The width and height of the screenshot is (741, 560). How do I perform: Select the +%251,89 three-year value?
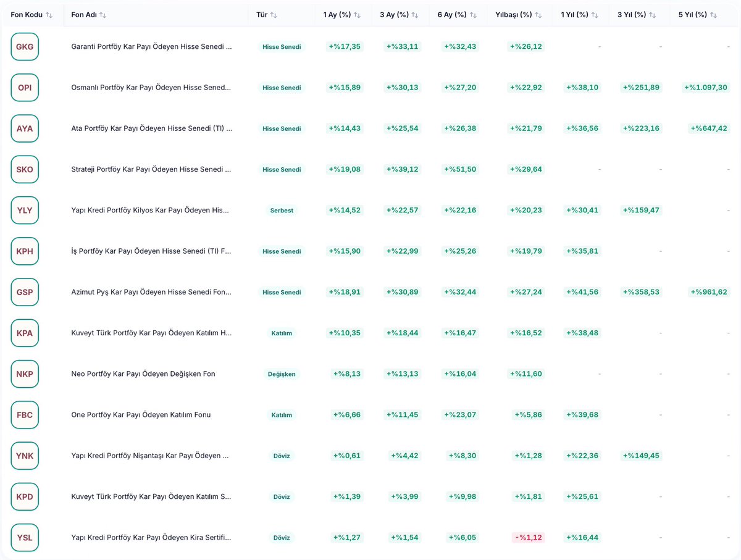pos(641,88)
